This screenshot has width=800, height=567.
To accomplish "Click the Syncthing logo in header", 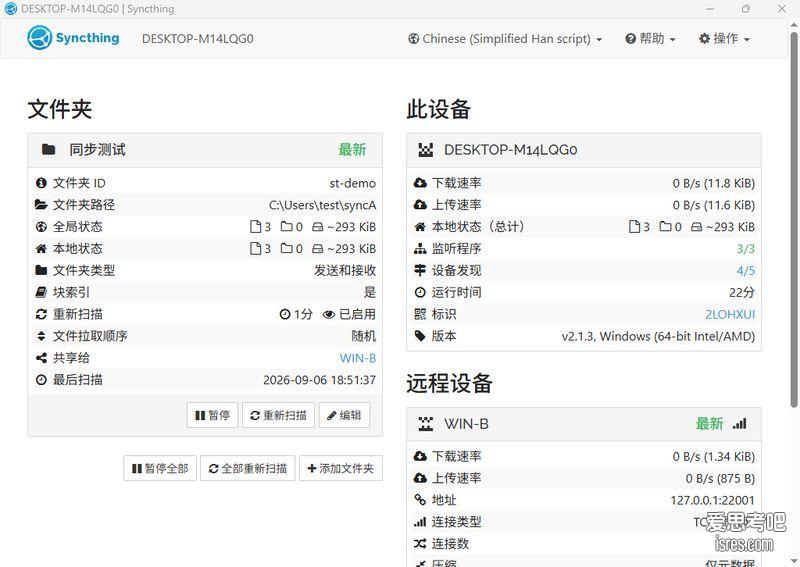I will tap(73, 38).
